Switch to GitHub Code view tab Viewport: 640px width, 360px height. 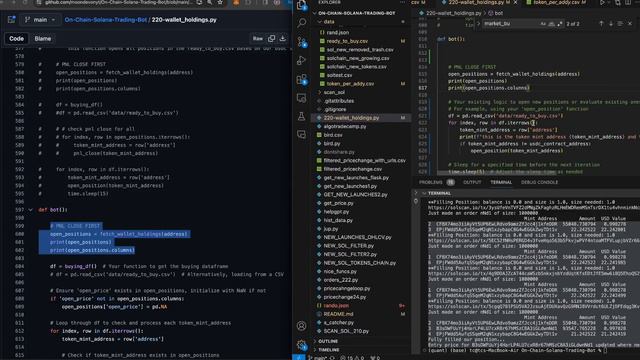coord(16,38)
